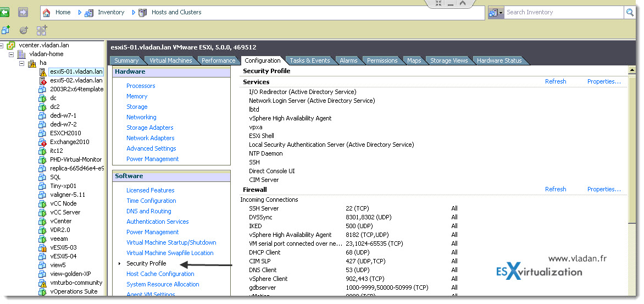Open the Permissions tab
Screen dimensions: 644x304
coord(382,60)
